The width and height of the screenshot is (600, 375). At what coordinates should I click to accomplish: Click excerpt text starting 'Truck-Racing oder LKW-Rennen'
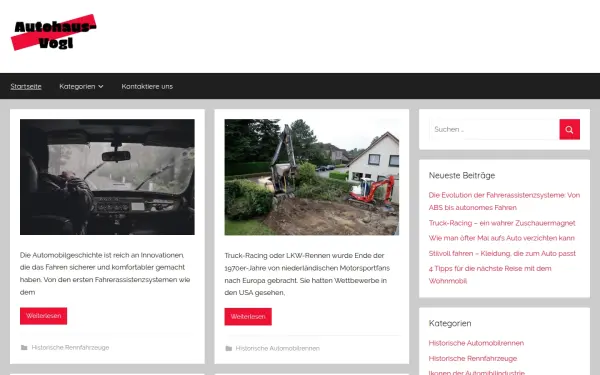coord(307,274)
